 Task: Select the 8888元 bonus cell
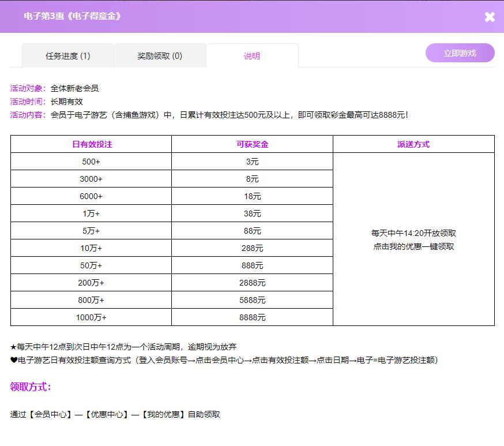[252, 317]
